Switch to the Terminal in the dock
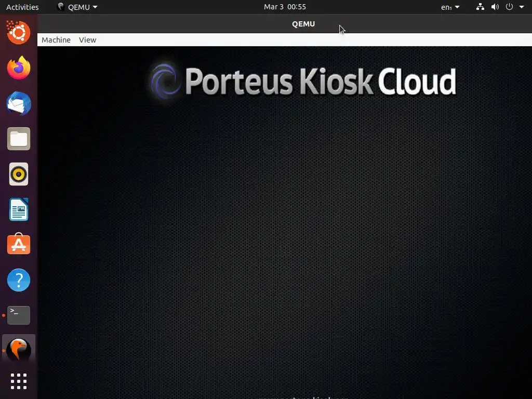The height and width of the screenshot is (399, 532). coord(19,315)
